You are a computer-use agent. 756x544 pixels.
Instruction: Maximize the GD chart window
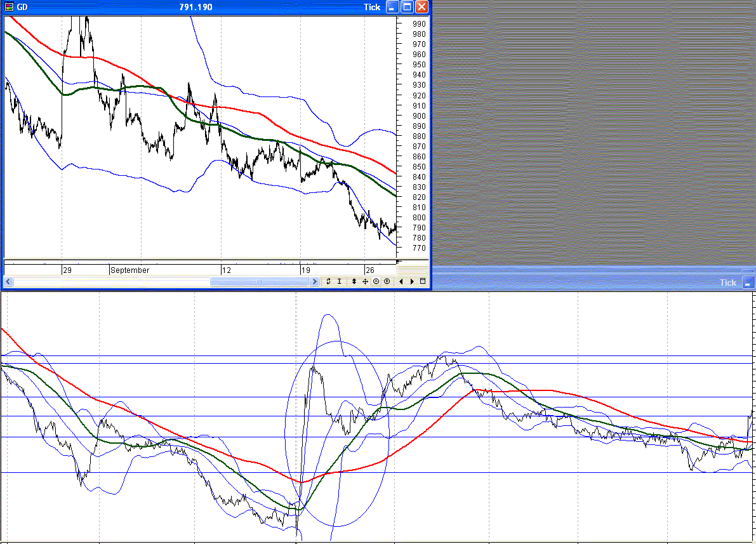(x=407, y=7)
